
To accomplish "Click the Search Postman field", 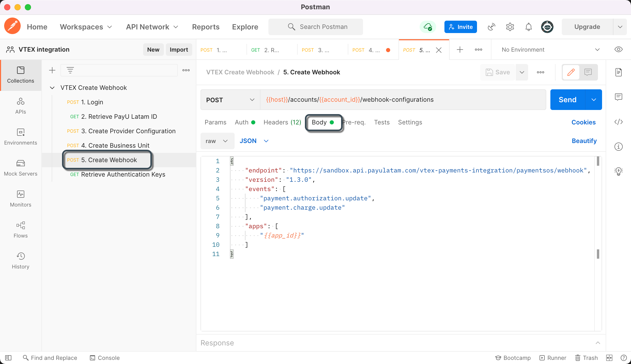I will [x=315, y=27].
